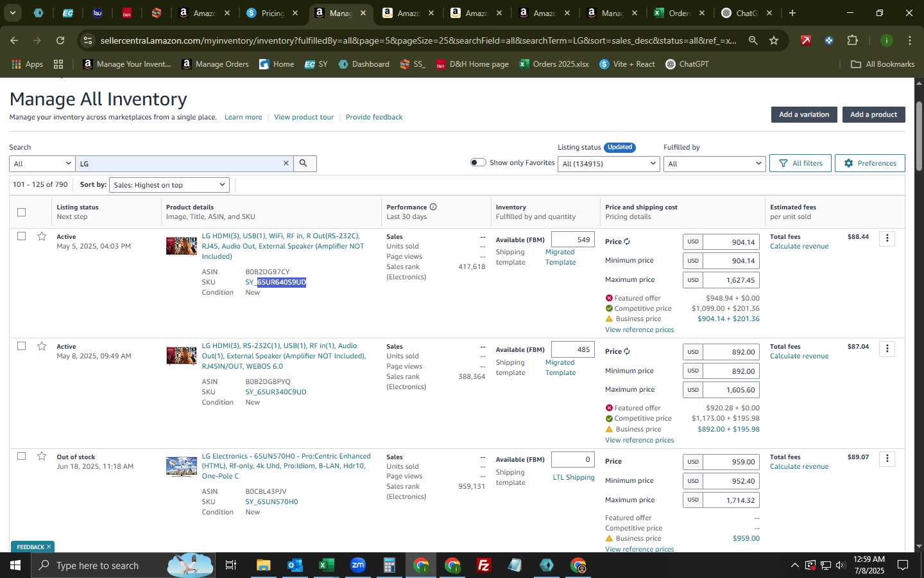Viewport: 924px width, 578px height.
Task: Check the select-all header checkbox
Action: pos(21,212)
